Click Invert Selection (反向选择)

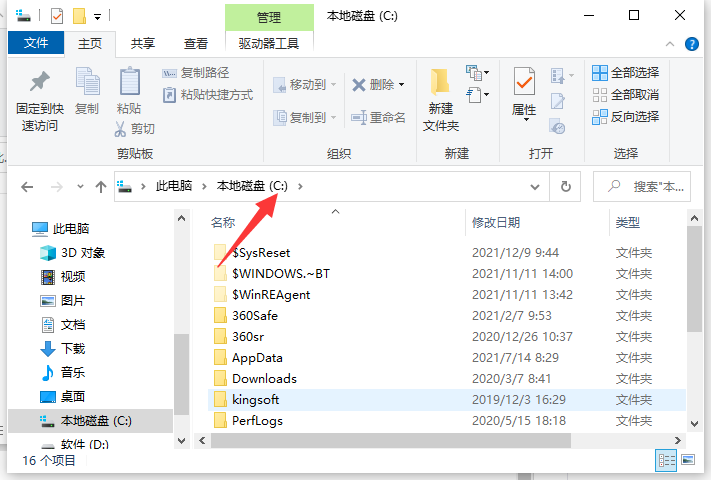pos(625,116)
